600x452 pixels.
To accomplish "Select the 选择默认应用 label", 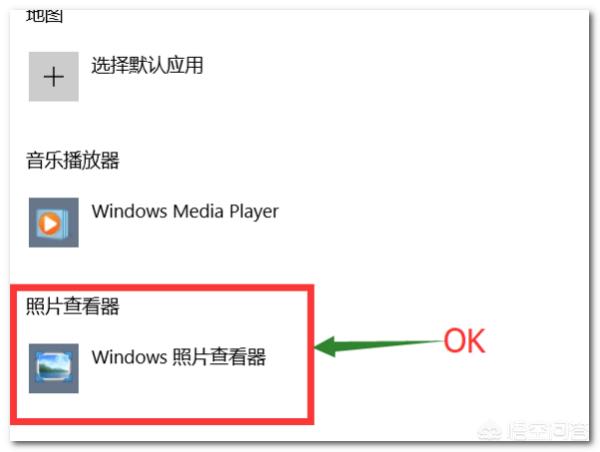I will click(147, 65).
